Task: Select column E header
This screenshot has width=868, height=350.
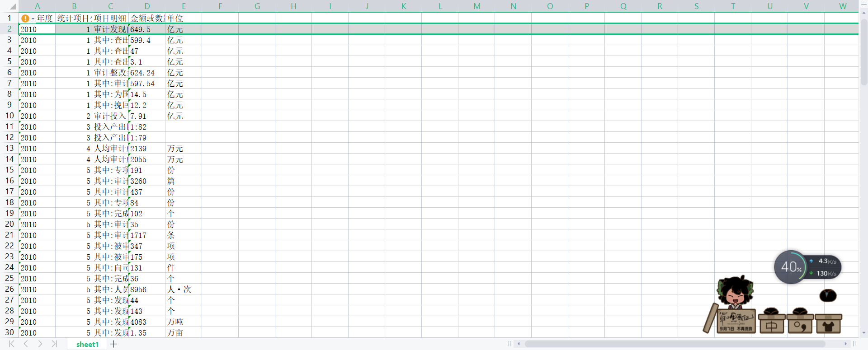Action: (x=184, y=6)
